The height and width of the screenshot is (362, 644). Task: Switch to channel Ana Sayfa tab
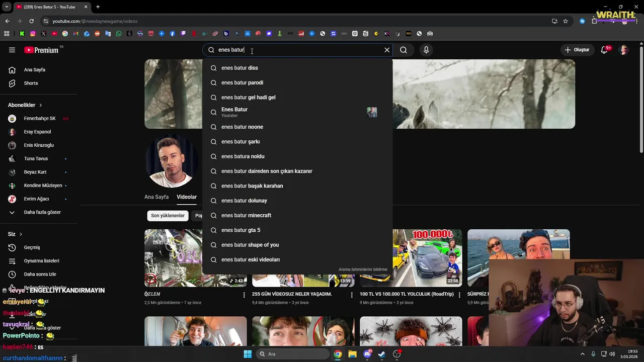pos(156,197)
